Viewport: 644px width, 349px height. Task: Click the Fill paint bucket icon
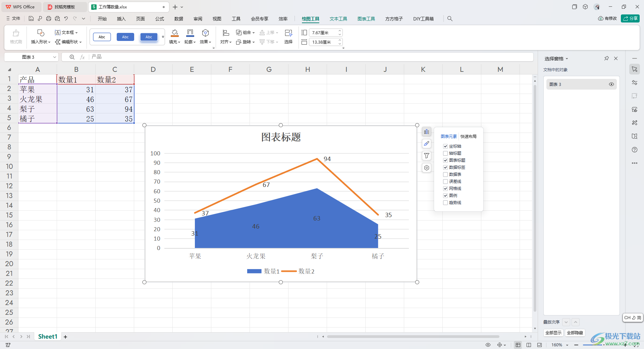(x=175, y=33)
